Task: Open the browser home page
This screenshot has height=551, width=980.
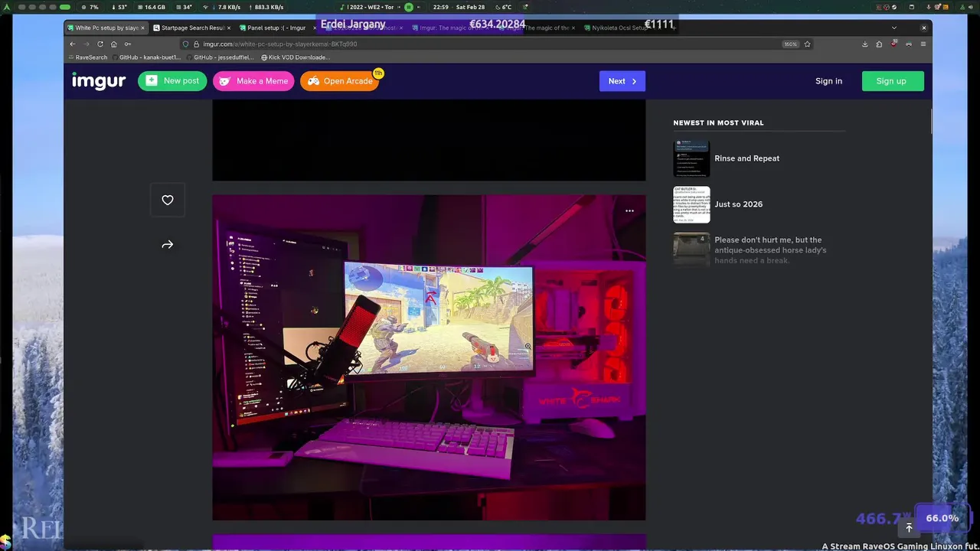Action: pos(113,44)
